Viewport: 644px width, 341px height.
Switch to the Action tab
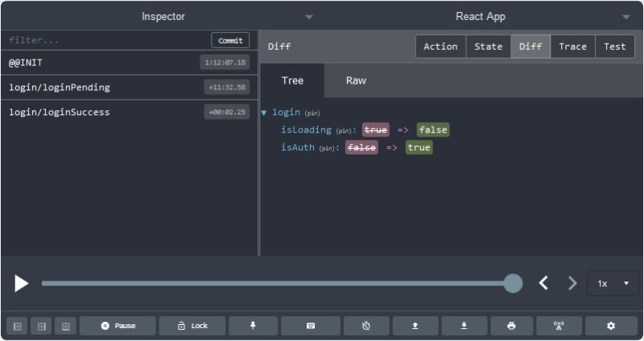[440, 47]
